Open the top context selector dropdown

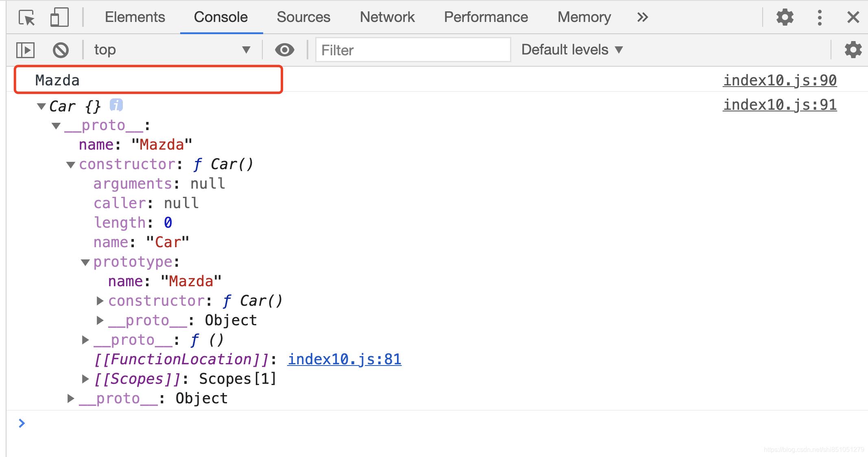(x=172, y=50)
